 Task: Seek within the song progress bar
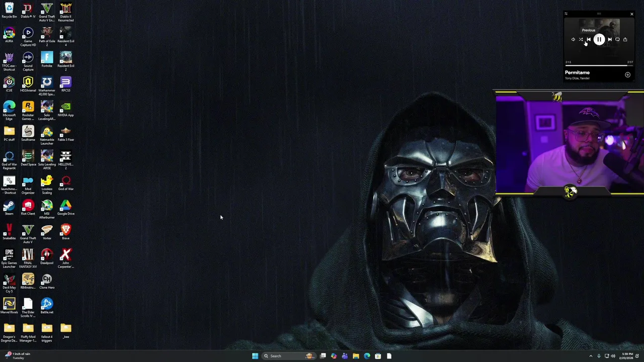point(599,65)
